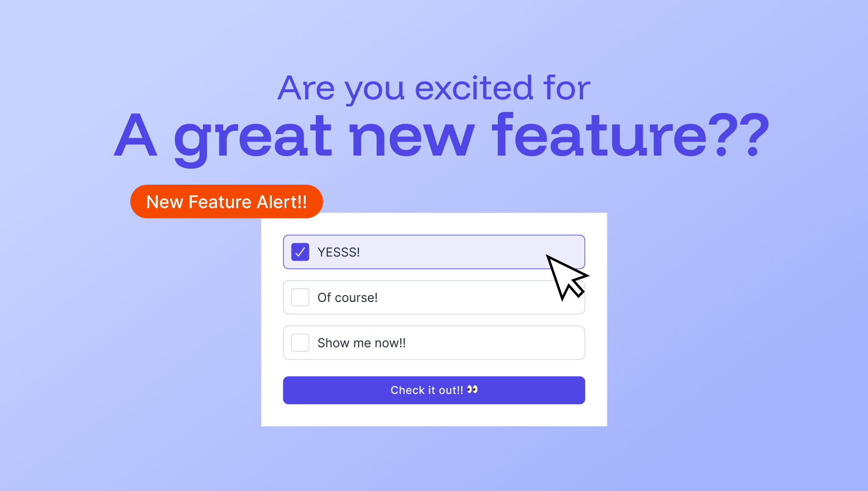Tick the "Of course!" checkbox
The image size is (868, 491).
pos(300,298)
